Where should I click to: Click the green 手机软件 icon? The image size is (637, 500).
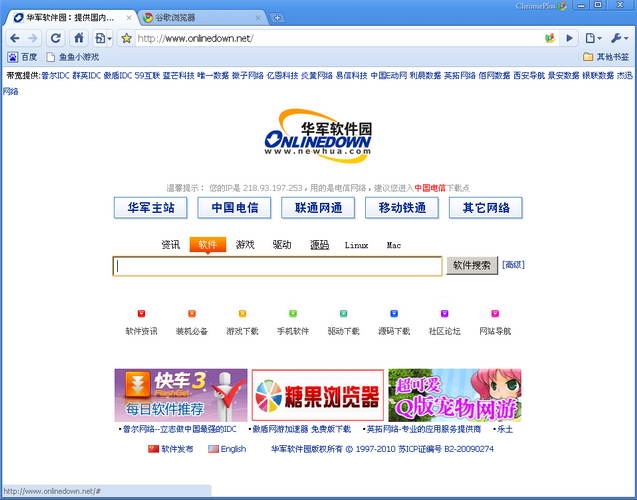[x=293, y=314]
